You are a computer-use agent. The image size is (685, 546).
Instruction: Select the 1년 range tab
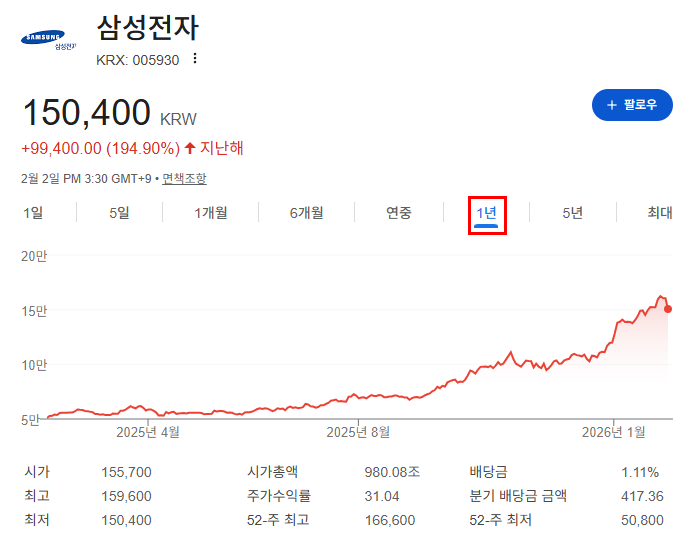click(x=486, y=214)
